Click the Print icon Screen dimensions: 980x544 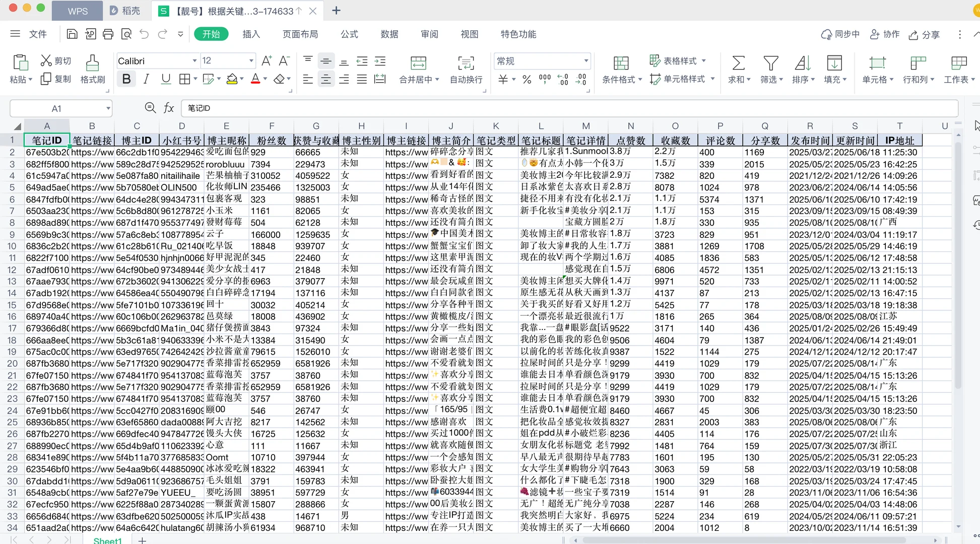click(x=108, y=34)
